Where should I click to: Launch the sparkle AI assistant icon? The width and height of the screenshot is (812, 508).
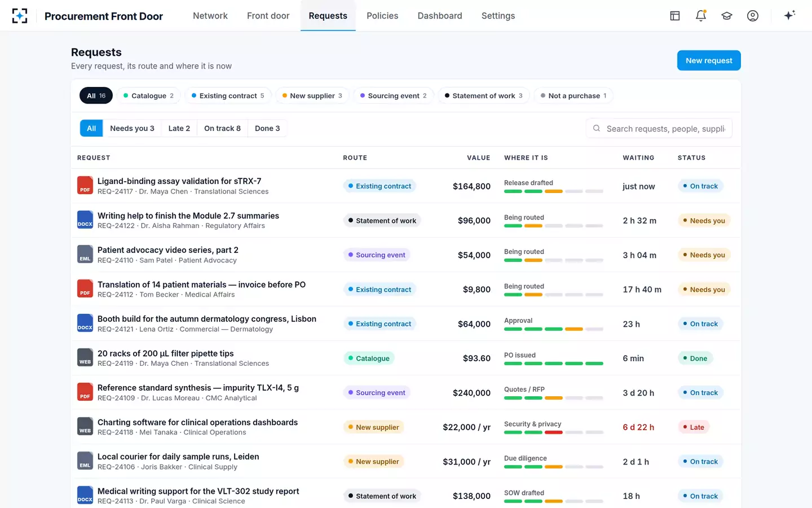pos(789,15)
